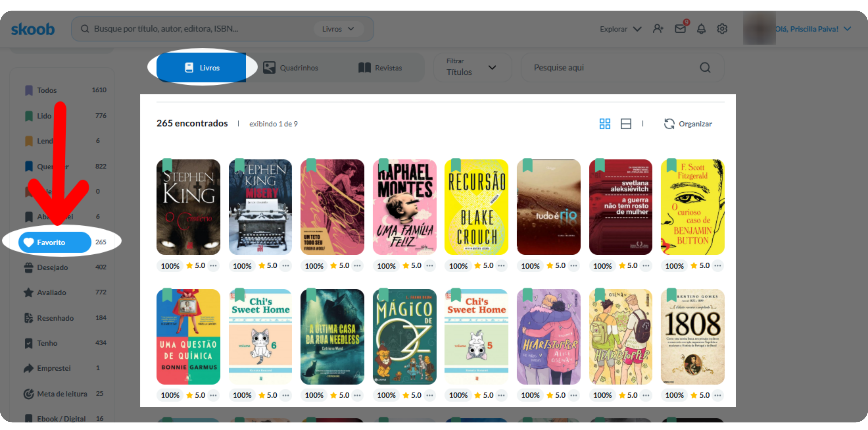The image size is (868, 430).
Task: Expand the Filtrar Títulos dropdown
Action: pos(472,67)
